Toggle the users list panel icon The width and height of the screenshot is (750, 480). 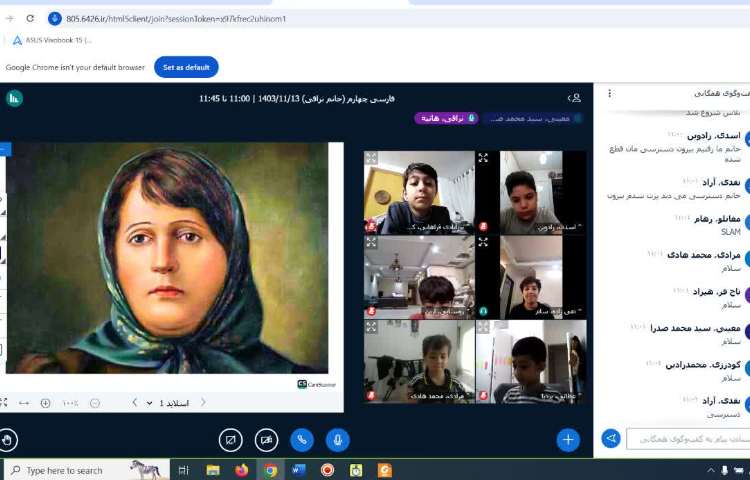[574, 98]
